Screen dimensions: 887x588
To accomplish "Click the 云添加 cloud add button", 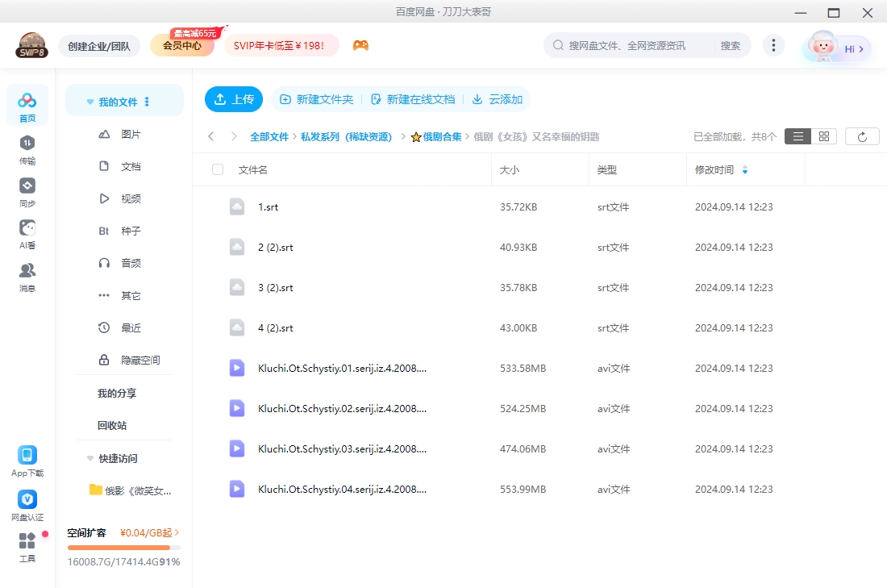I will tap(498, 99).
